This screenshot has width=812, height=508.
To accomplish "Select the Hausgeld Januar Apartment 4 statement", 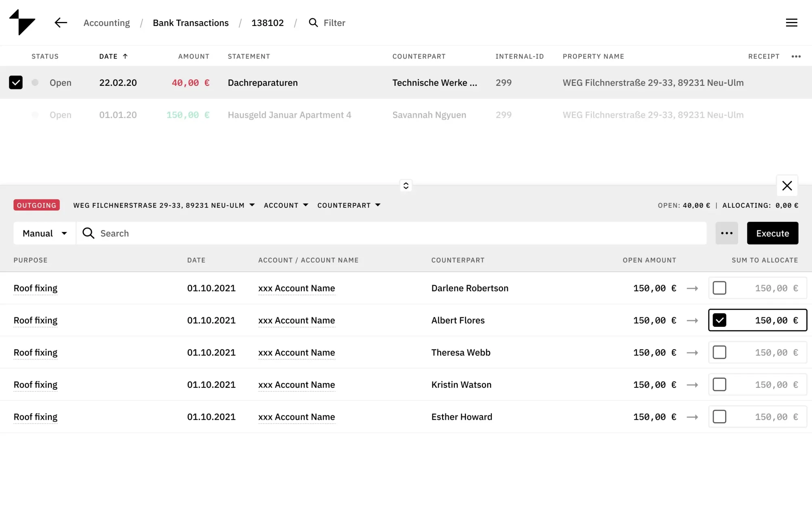I will [x=289, y=115].
